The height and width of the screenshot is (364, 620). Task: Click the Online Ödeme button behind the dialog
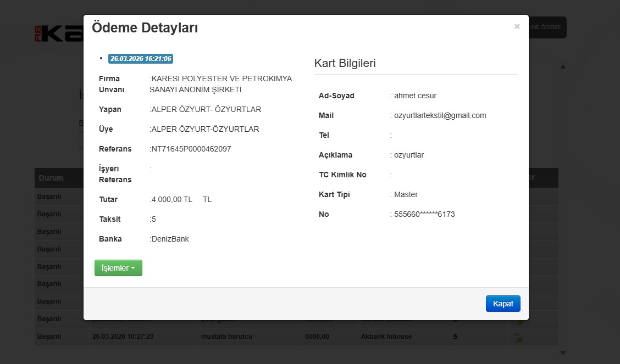click(546, 27)
